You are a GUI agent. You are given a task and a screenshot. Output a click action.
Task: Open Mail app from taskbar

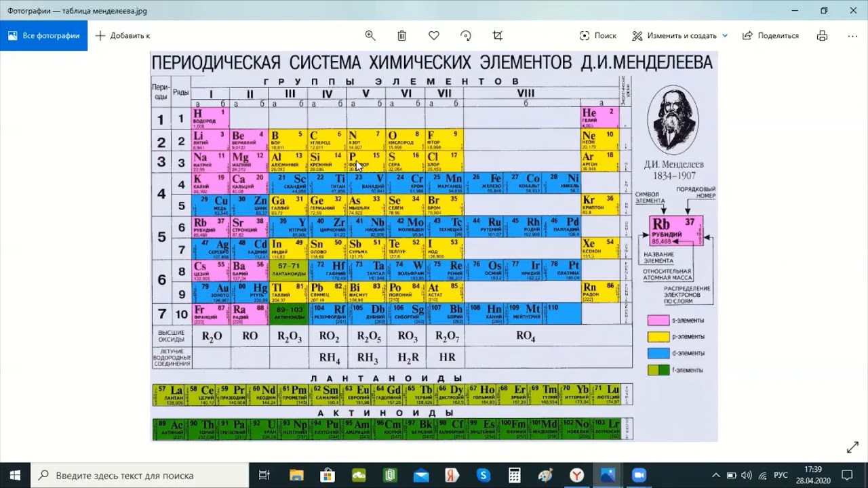pyautogui.click(x=421, y=475)
